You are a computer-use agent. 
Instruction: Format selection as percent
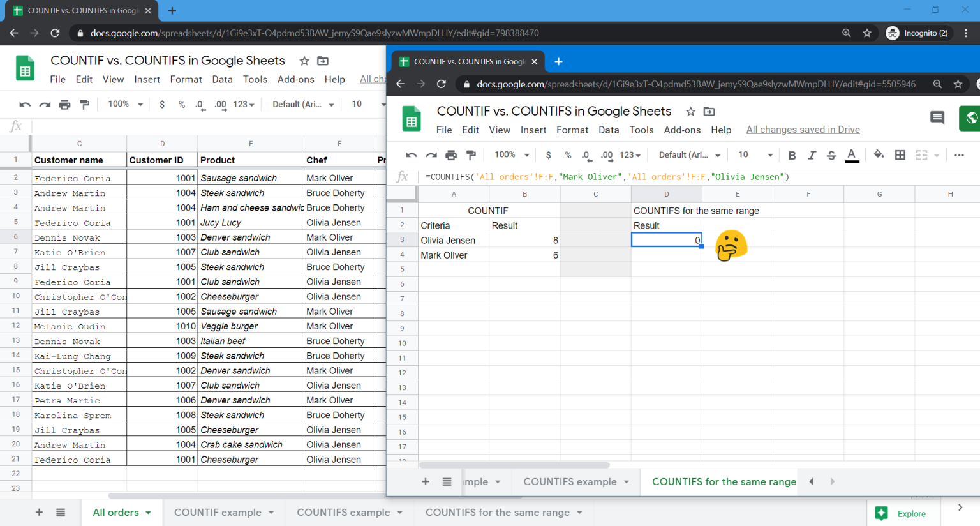point(567,155)
